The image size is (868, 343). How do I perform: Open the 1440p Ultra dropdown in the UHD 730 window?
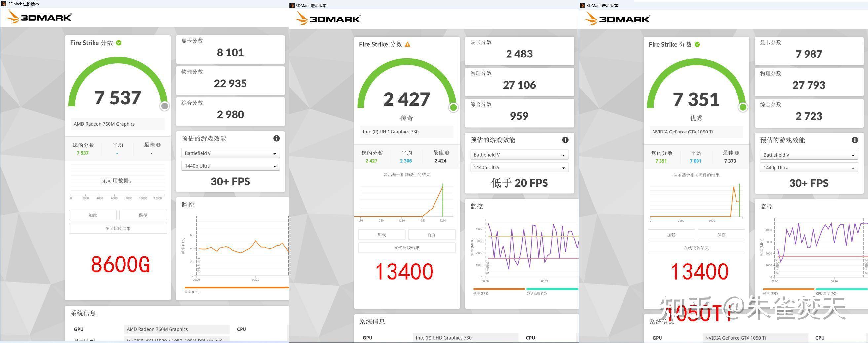coord(519,167)
